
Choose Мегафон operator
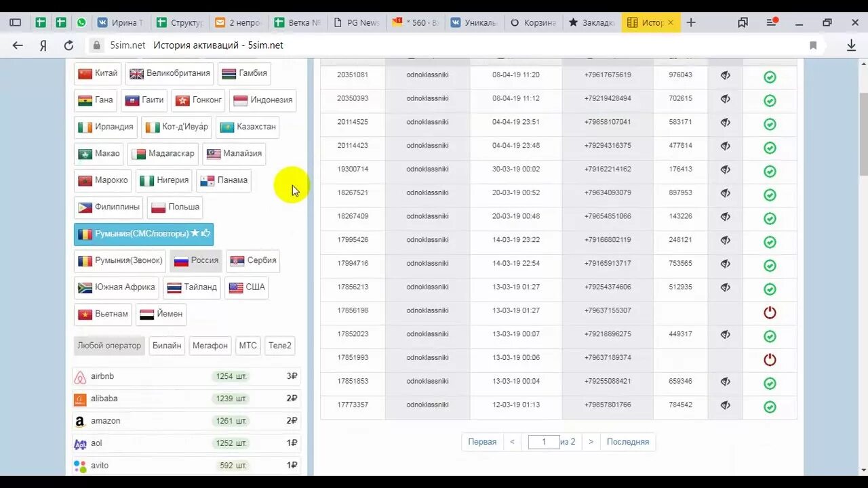(210, 346)
